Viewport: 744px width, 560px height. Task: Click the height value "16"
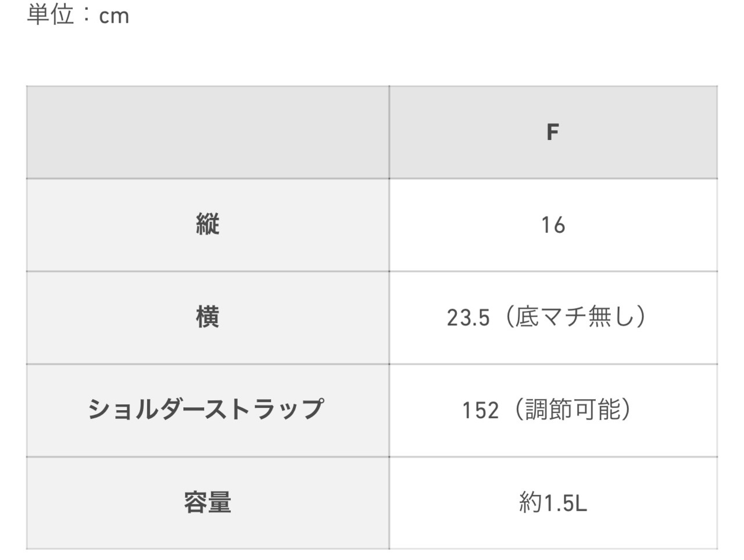pyautogui.click(x=553, y=225)
